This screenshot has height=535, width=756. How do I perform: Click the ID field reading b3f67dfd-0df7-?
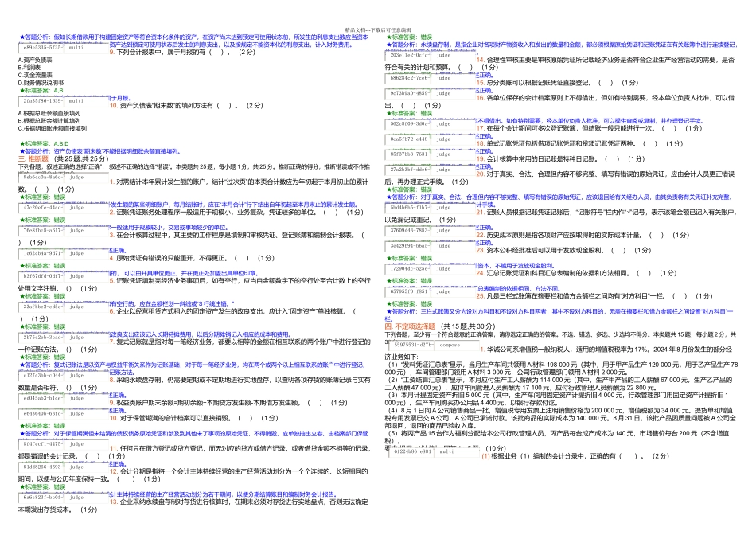point(41,276)
